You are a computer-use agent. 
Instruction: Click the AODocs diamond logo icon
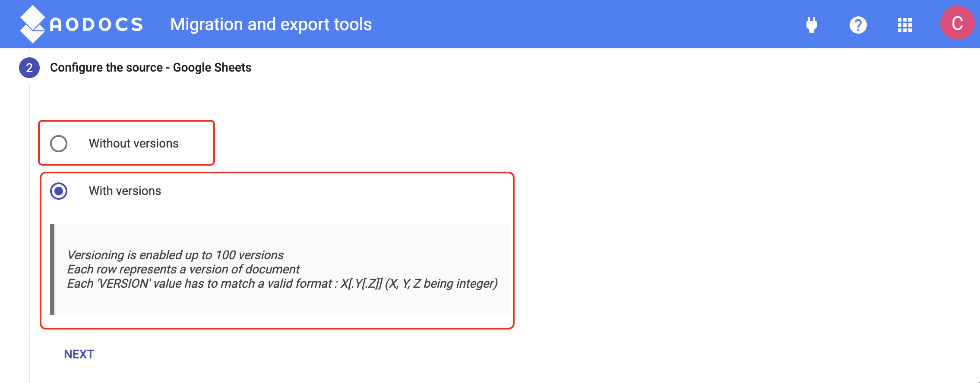coord(32,24)
